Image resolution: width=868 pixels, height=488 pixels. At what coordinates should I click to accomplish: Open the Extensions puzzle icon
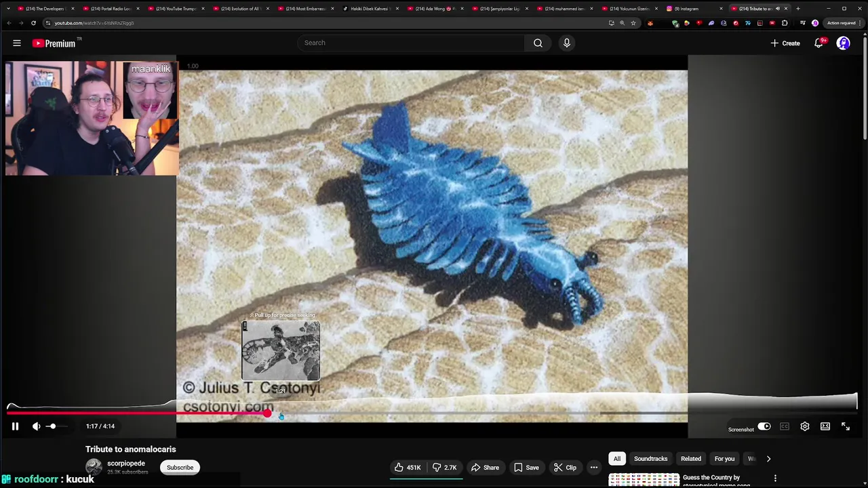coord(785,23)
